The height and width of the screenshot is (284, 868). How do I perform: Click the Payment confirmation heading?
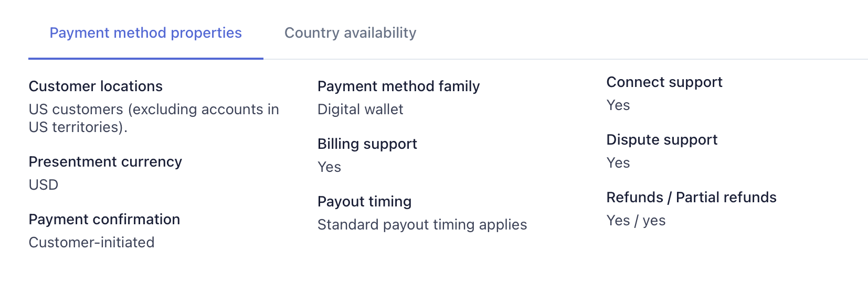(x=104, y=220)
